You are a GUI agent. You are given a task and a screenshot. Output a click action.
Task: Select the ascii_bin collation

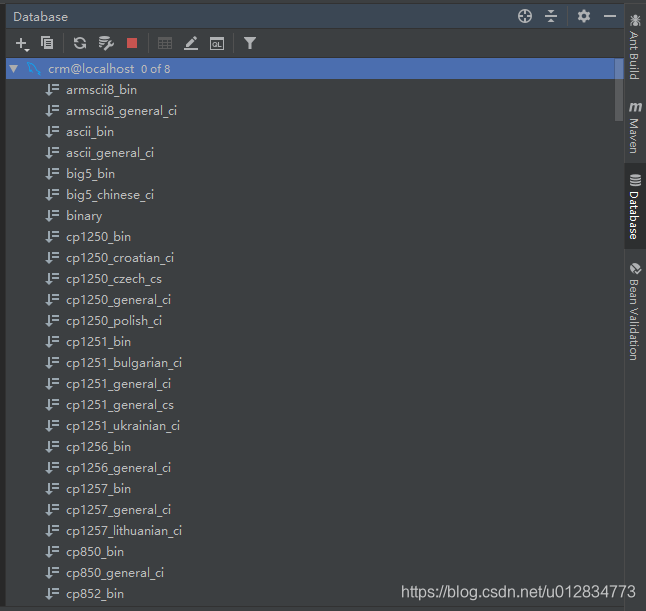coord(90,132)
